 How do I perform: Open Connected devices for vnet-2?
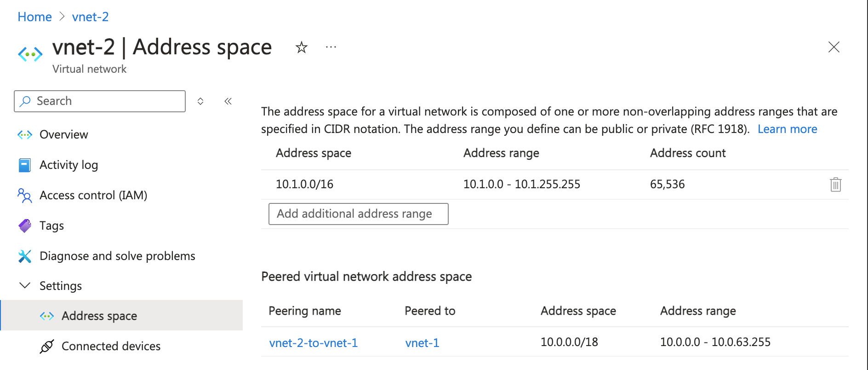[x=111, y=346]
